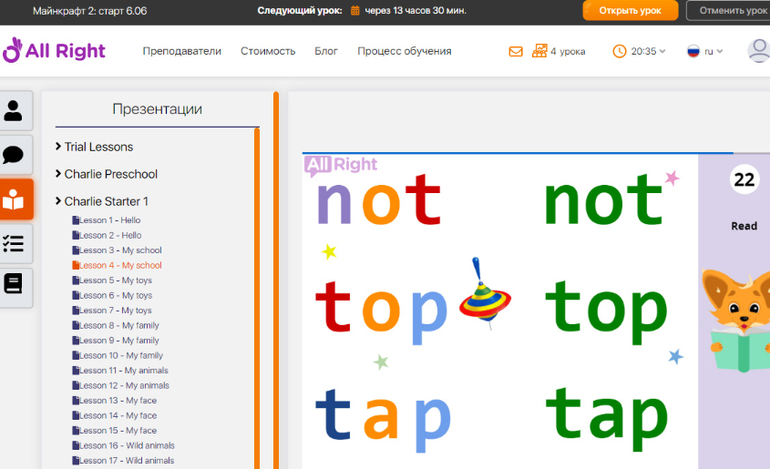Open the profile tab in left sidebar

pos(14,111)
